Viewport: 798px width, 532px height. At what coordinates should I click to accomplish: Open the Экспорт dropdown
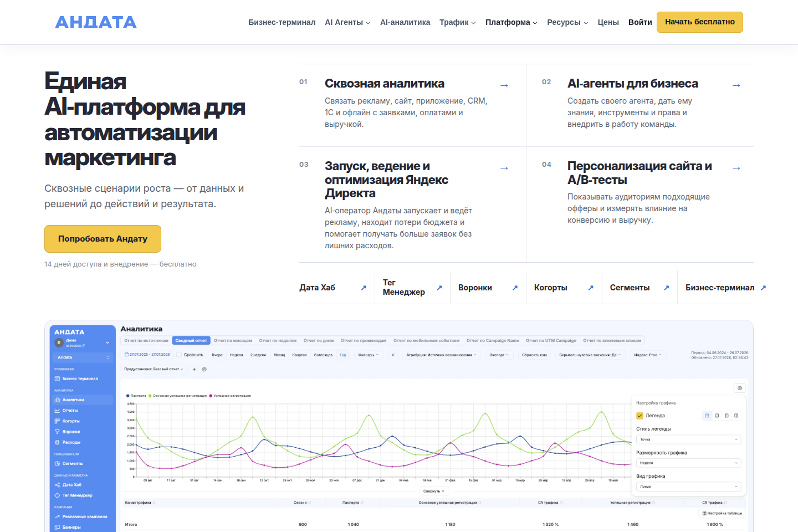(x=499, y=355)
